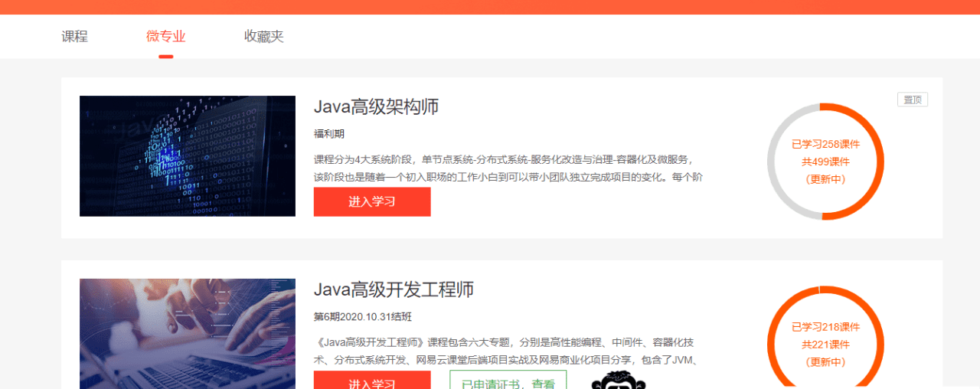Open the 课程 tab
This screenshot has height=389, width=980.
74,36
